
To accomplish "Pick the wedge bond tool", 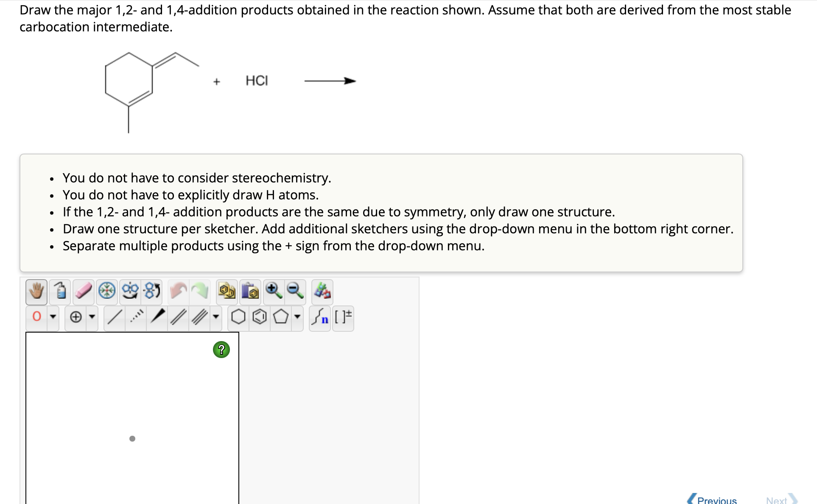I will (157, 316).
